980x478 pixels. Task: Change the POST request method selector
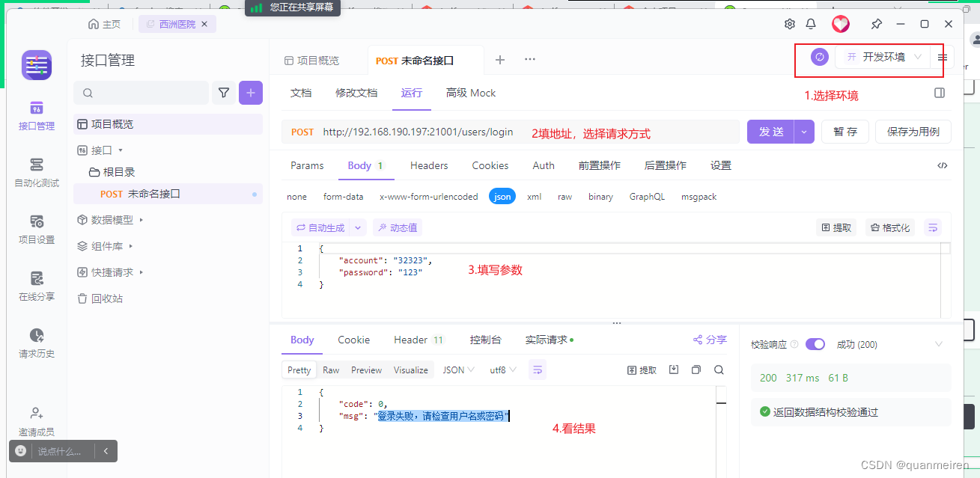(302, 132)
